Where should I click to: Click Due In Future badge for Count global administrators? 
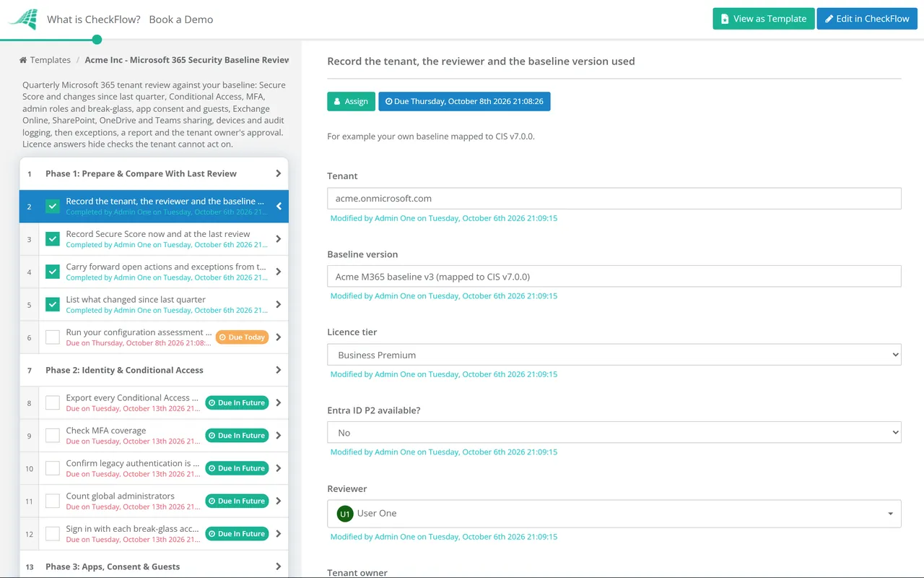pyautogui.click(x=237, y=501)
